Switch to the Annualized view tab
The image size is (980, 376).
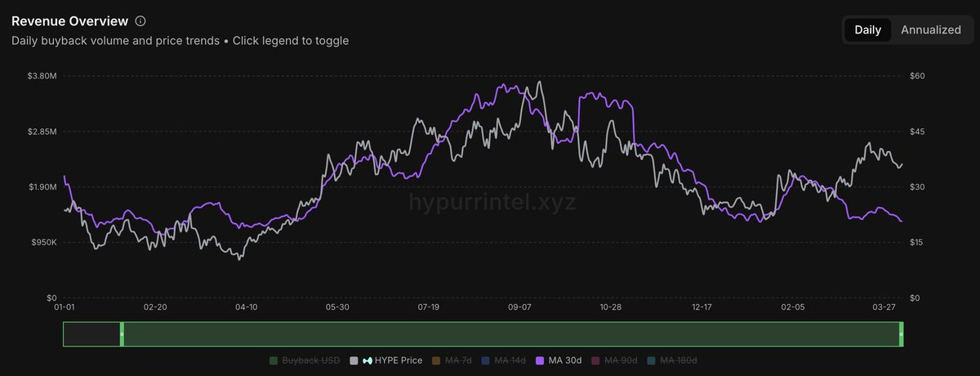pyautogui.click(x=930, y=29)
